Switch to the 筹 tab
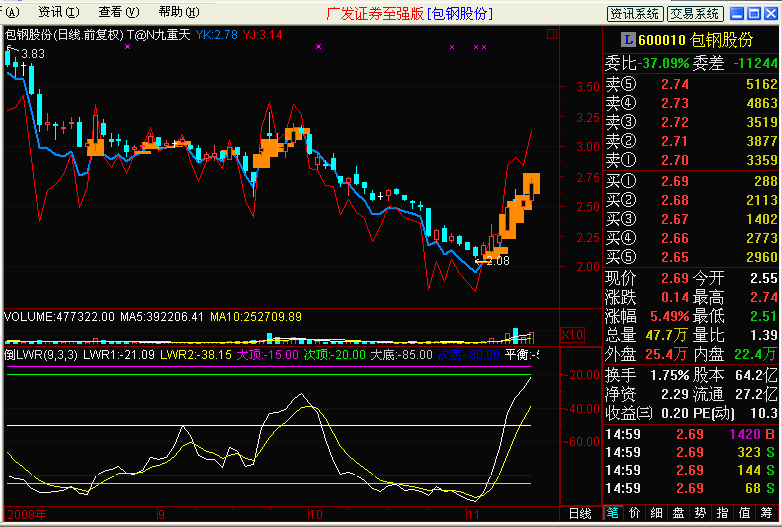This screenshot has height=527, width=782. click(766, 513)
